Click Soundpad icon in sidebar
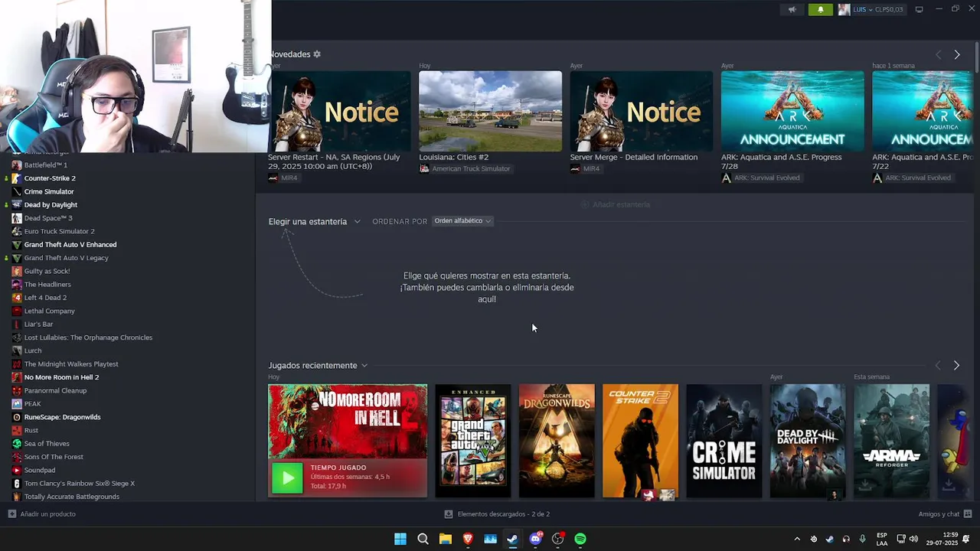Screen dimensions: 980x551 pos(17,470)
